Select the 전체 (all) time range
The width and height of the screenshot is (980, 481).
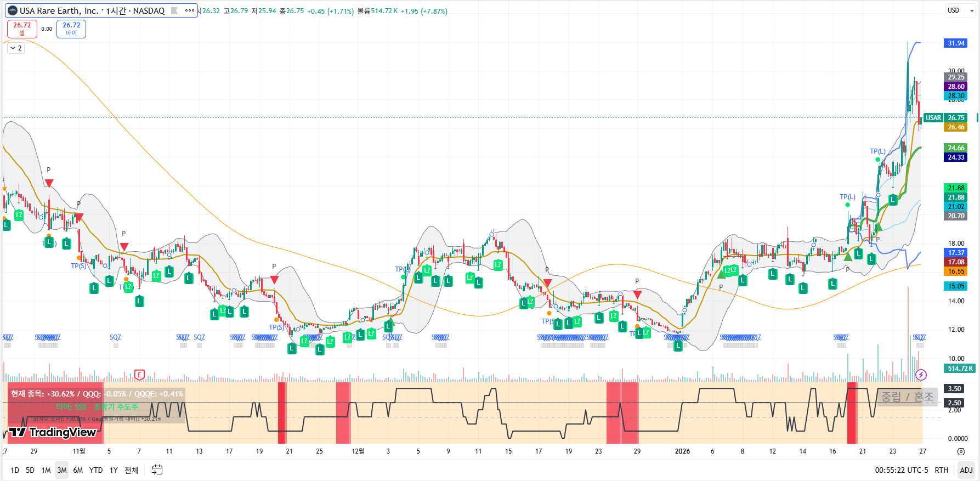coord(132,470)
